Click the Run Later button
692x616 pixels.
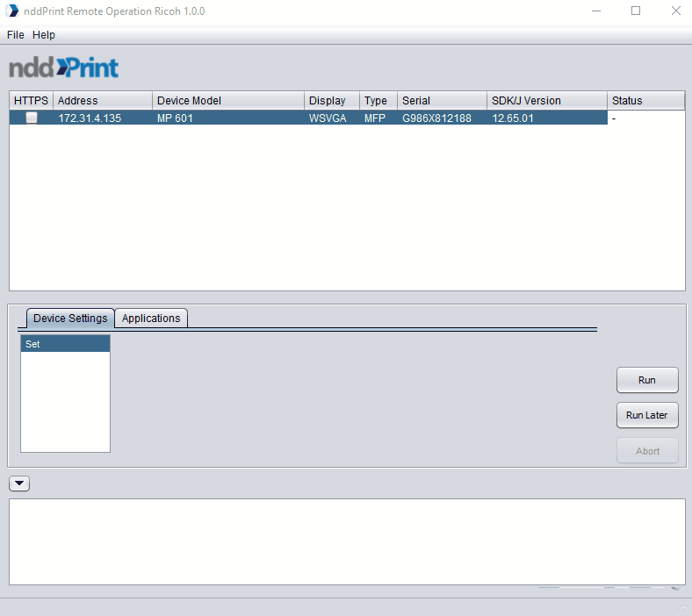point(646,415)
